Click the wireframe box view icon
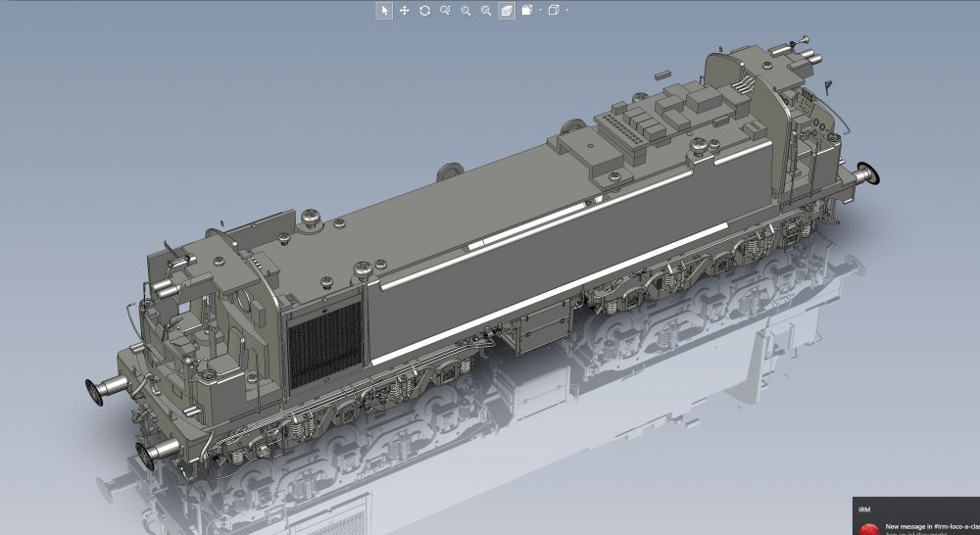 pos(554,10)
